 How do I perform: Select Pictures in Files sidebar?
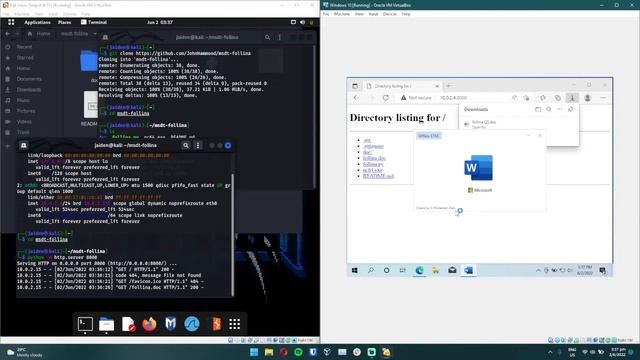(26, 111)
